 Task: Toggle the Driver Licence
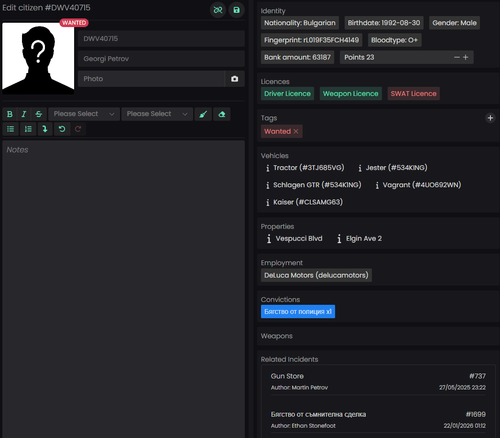point(287,94)
